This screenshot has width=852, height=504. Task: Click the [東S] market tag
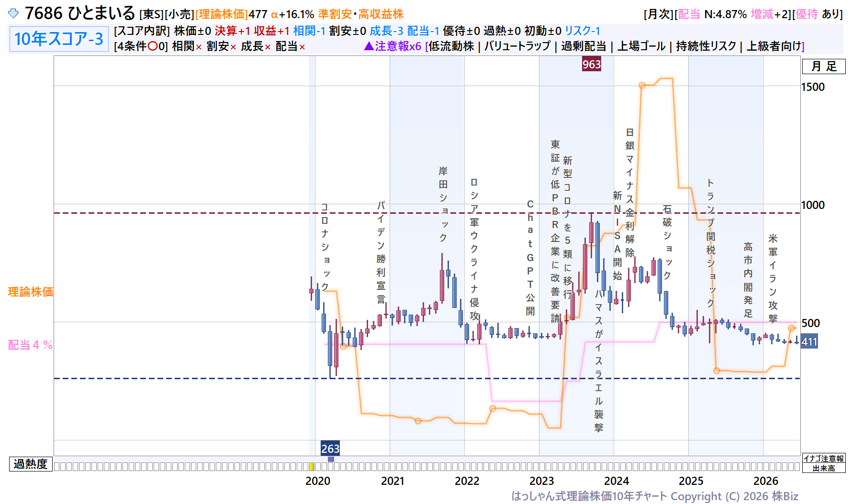pyautogui.click(x=152, y=14)
